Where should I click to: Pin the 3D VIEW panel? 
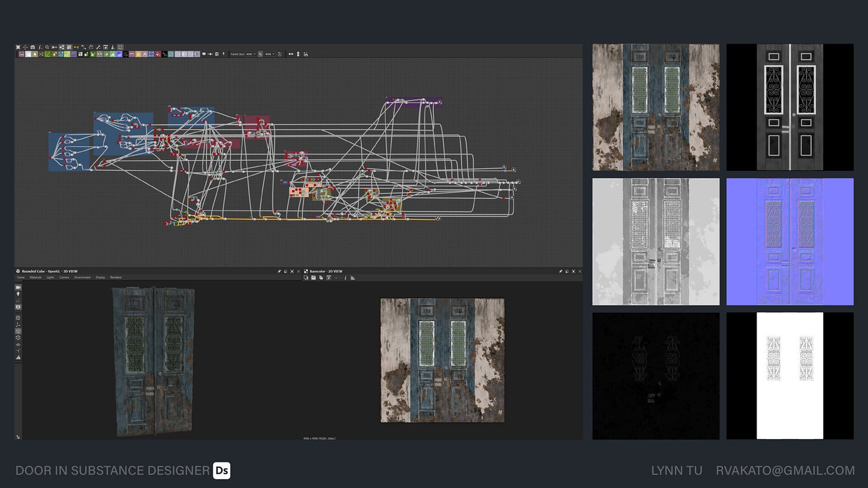pyautogui.click(x=279, y=271)
